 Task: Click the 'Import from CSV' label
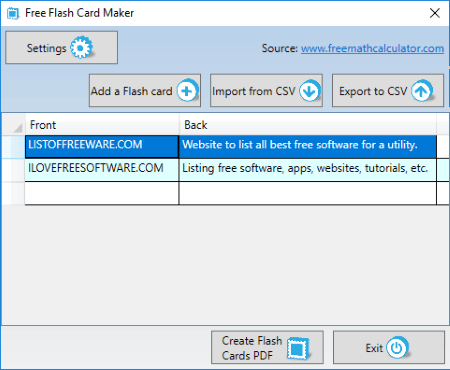click(x=254, y=91)
